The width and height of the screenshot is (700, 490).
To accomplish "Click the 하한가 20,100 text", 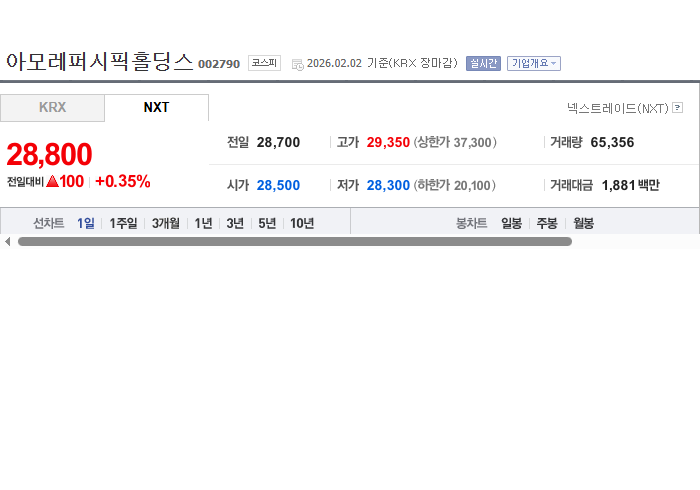I will pos(454,185).
